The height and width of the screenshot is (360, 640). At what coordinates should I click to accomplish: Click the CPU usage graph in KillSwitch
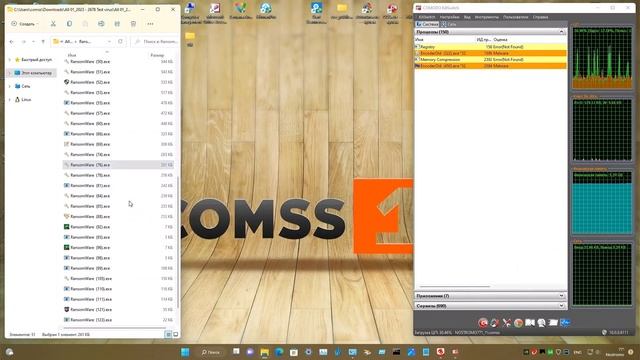click(x=602, y=58)
